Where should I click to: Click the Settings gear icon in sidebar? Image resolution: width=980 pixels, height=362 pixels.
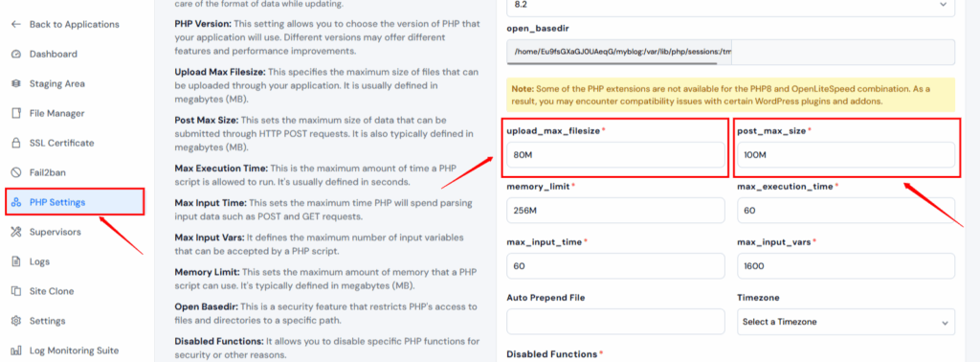(x=17, y=321)
